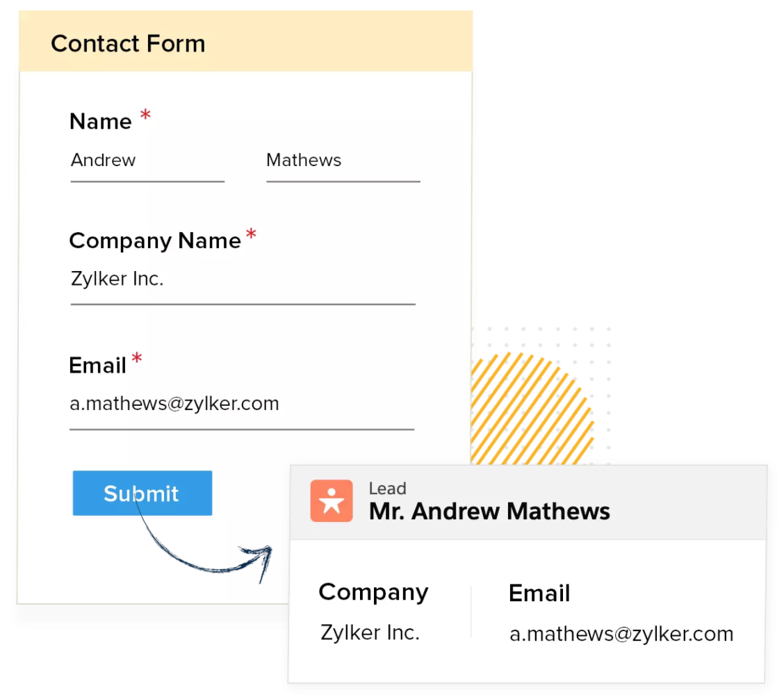Viewport: 784px width, 695px height.
Task: Click the Email input field in the form
Action: (241, 404)
